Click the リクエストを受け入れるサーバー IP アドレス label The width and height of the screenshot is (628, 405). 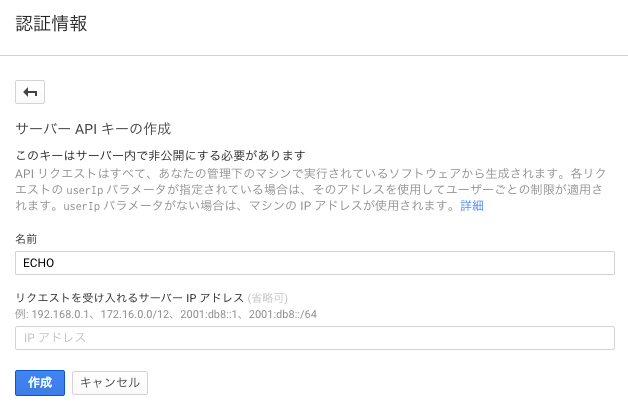coord(129,298)
